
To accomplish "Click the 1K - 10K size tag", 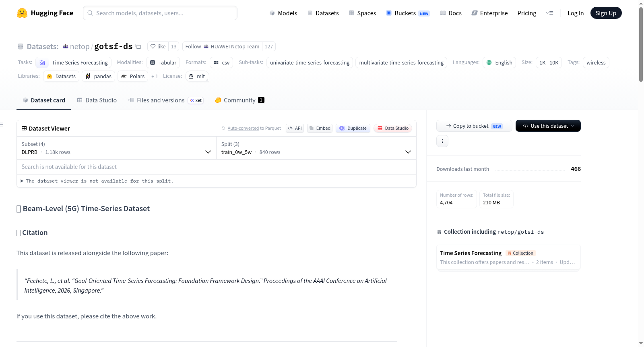I will tap(549, 62).
